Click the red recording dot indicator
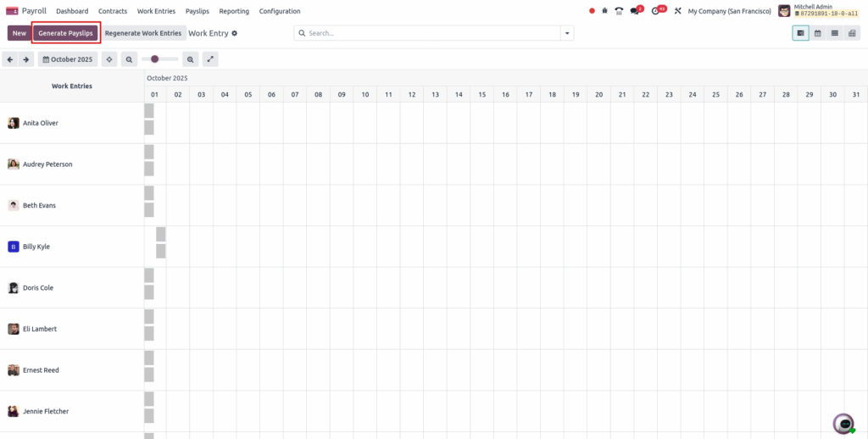 tap(592, 11)
